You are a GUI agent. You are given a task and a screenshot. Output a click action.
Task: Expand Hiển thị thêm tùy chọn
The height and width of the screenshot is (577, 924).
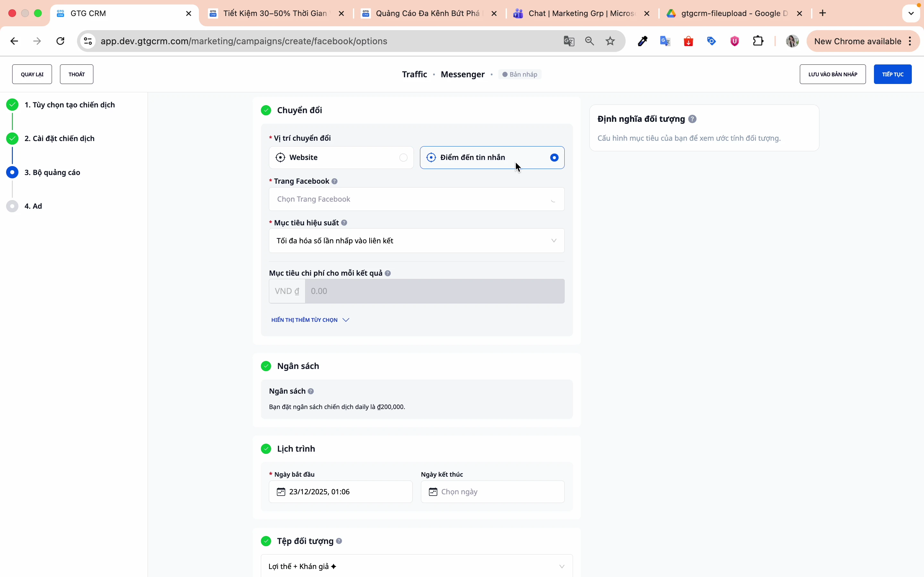click(310, 320)
